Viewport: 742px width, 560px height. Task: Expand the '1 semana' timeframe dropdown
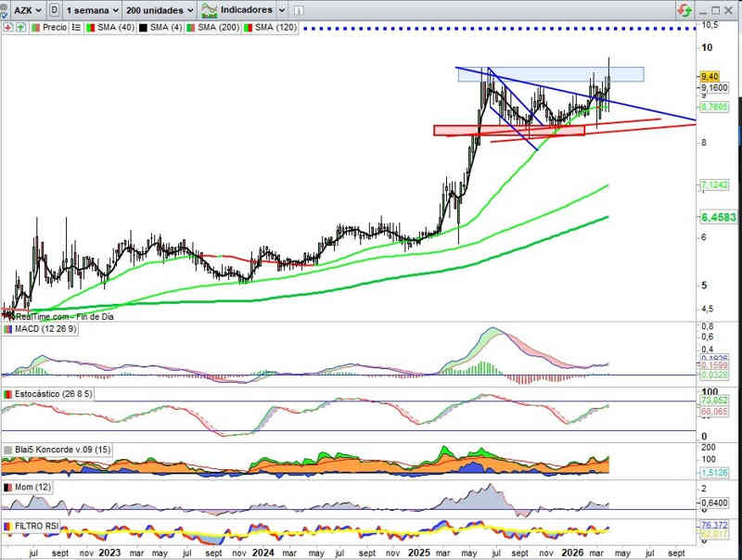(x=96, y=9)
